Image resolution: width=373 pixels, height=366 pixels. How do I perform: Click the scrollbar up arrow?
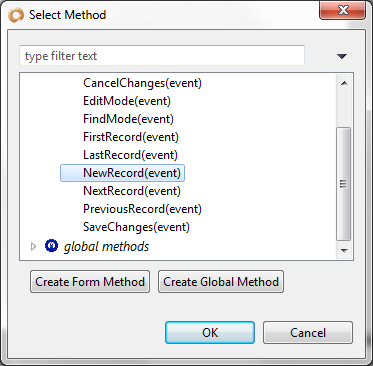[344, 83]
